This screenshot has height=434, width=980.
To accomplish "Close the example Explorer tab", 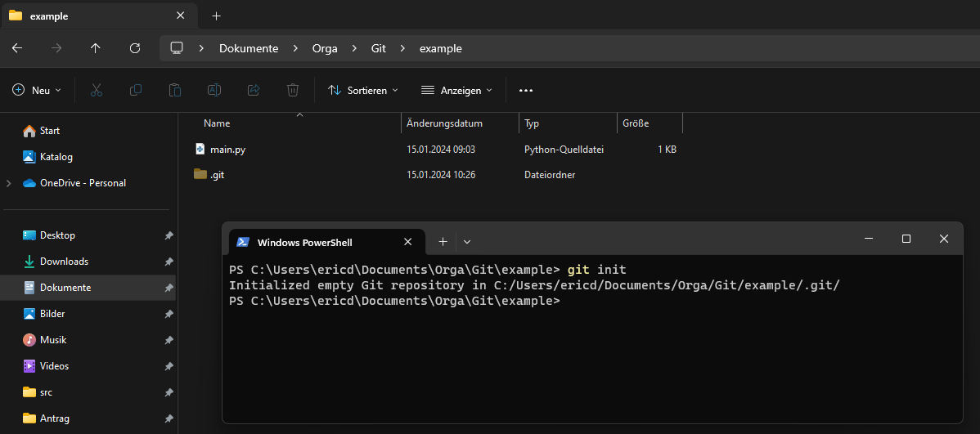I will [180, 16].
